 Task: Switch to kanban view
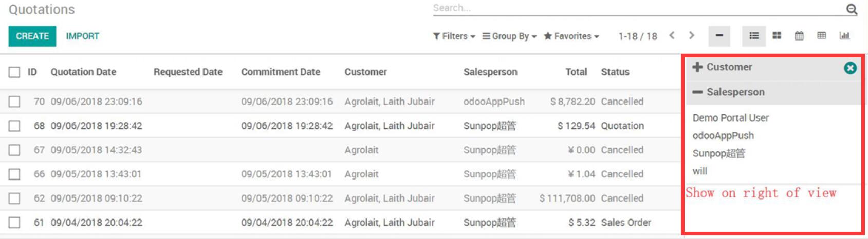point(777,36)
